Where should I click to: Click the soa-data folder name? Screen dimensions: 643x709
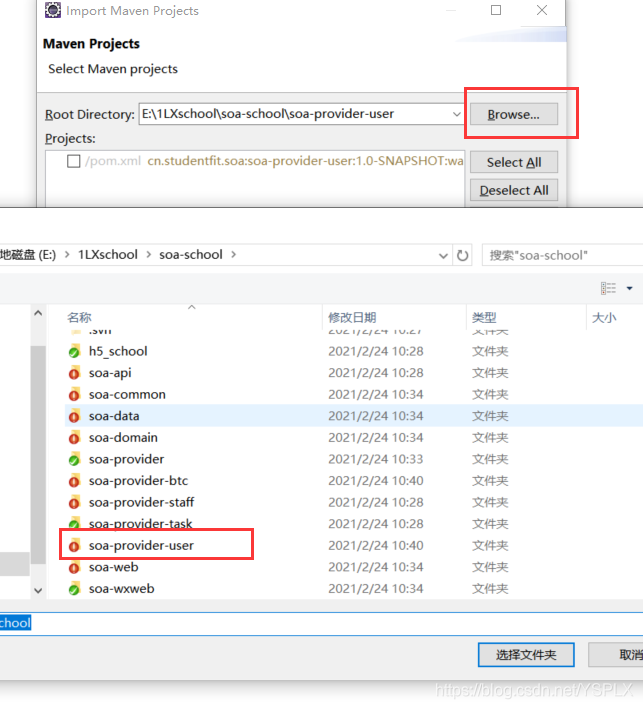[114, 416]
